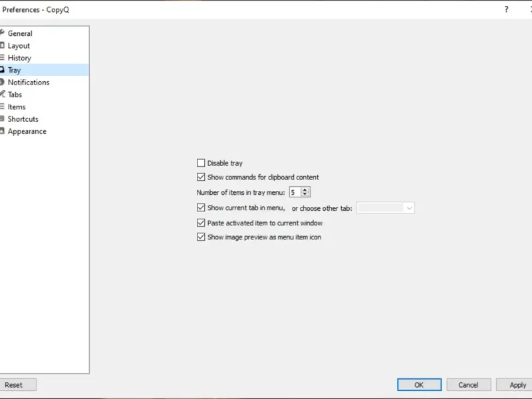Viewport: 532px width, 399px height.
Task: Toggle Show image preview as menu item icon
Action: pyautogui.click(x=201, y=237)
